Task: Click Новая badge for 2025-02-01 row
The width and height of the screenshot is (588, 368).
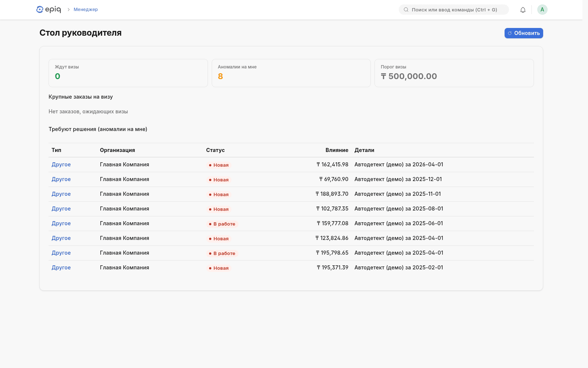Action: (219, 268)
